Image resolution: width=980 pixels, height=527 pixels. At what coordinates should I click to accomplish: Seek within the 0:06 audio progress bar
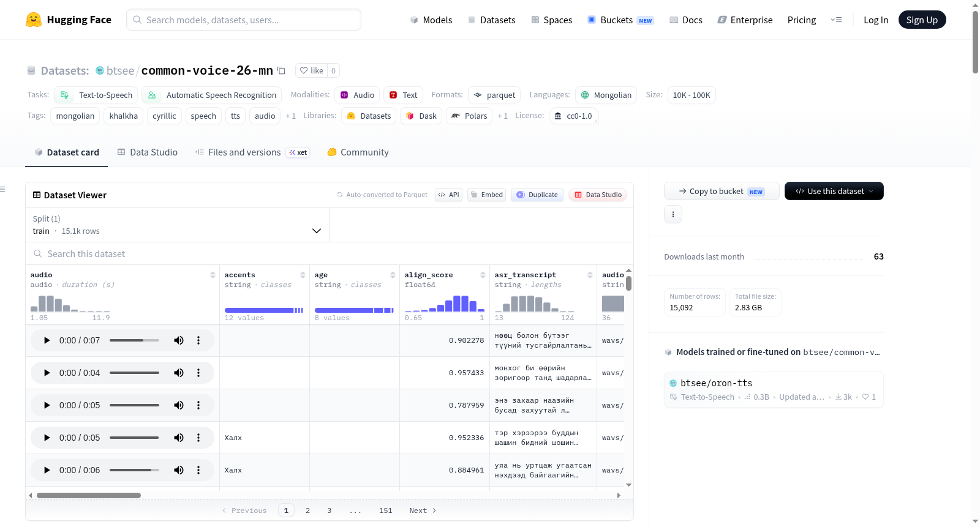(x=134, y=470)
